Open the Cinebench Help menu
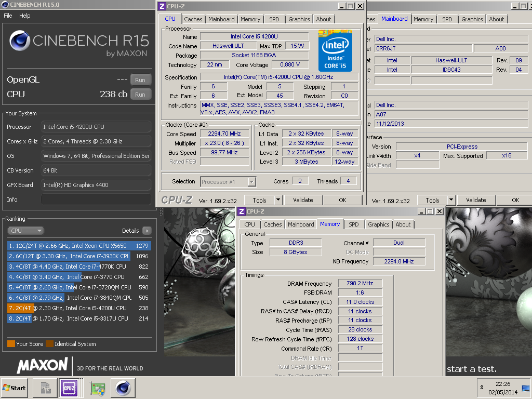This screenshot has width=532, height=399. coord(24,16)
